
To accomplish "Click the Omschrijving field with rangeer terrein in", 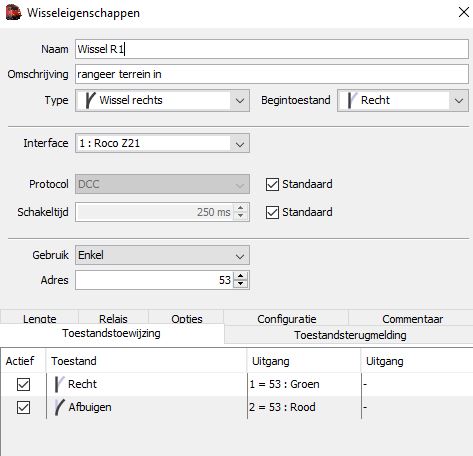I will click(x=272, y=74).
